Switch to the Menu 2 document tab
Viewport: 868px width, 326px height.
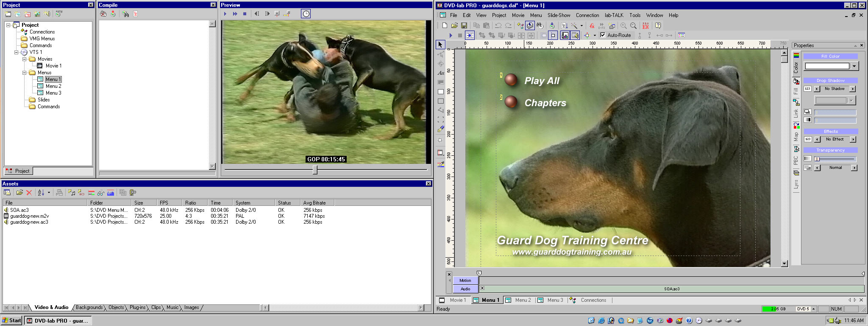pyautogui.click(x=520, y=300)
